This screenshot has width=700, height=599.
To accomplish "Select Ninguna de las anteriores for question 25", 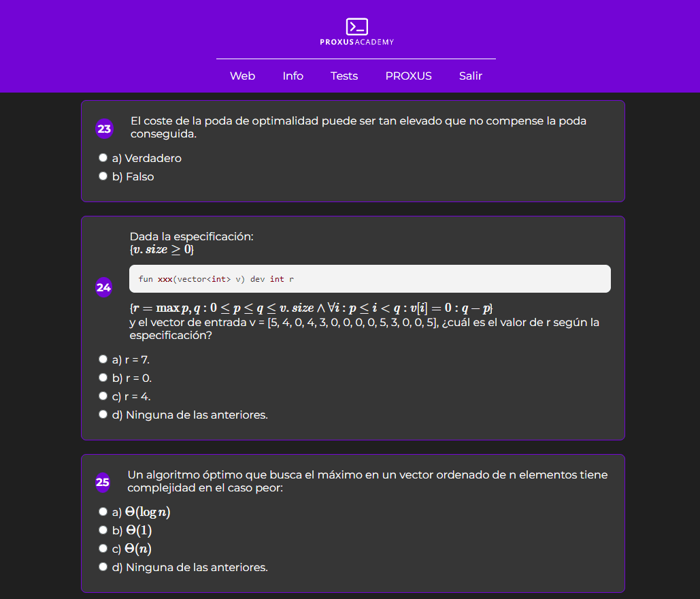I will pos(103,567).
